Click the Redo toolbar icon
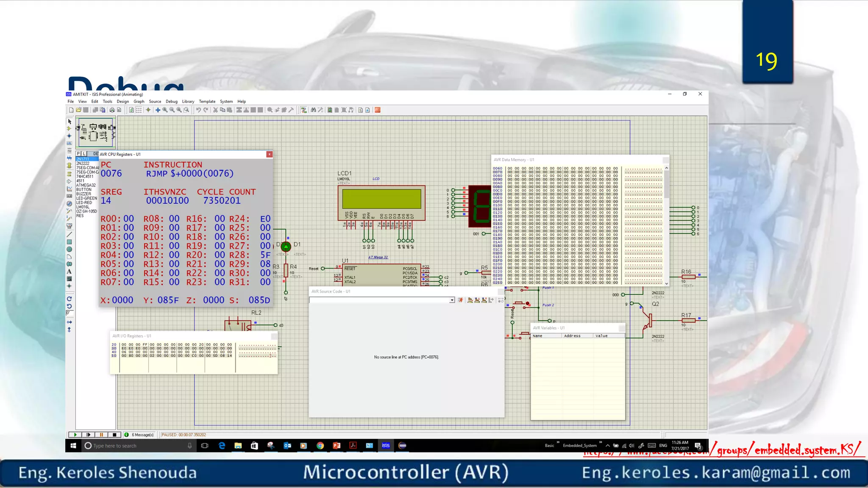The width and height of the screenshot is (868, 488). coord(206,110)
